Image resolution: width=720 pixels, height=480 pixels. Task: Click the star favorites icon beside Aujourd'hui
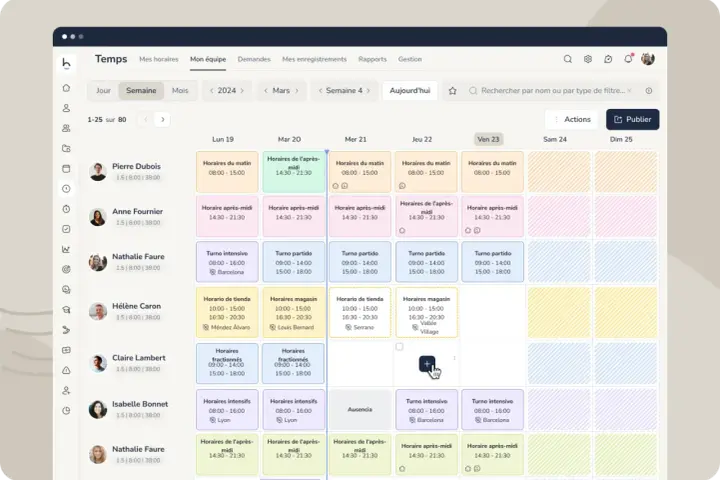452,90
